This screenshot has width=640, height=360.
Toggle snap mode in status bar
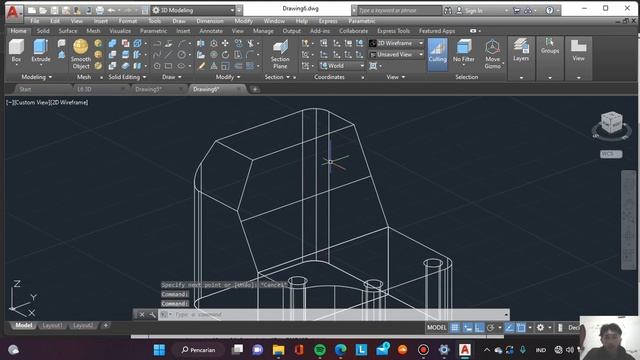468,327
